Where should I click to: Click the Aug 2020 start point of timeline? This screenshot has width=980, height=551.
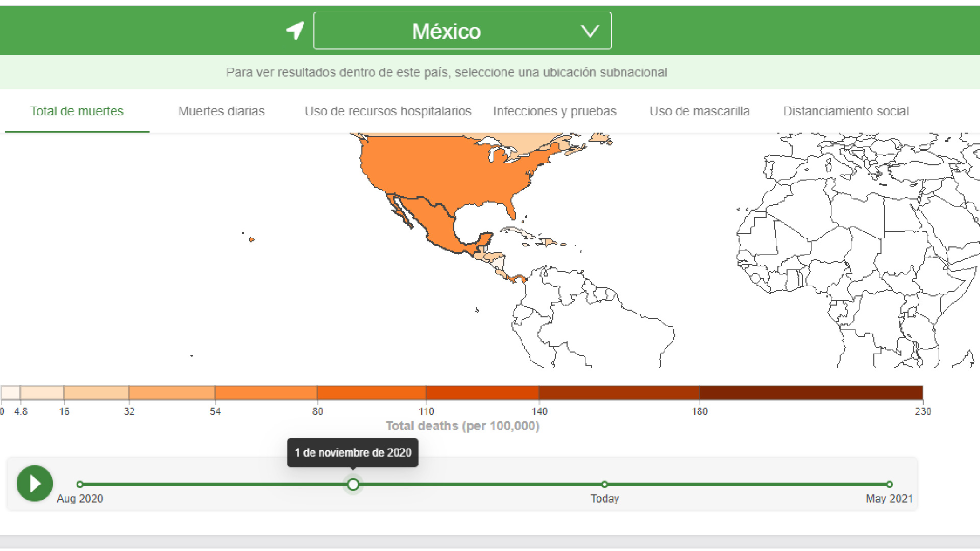pyautogui.click(x=80, y=484)
